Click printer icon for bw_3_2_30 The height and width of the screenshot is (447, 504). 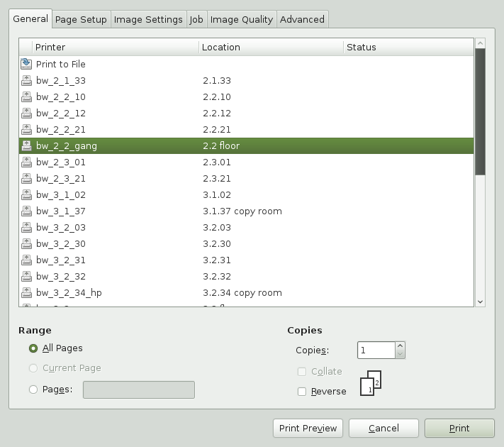click(x=26, y=243)
